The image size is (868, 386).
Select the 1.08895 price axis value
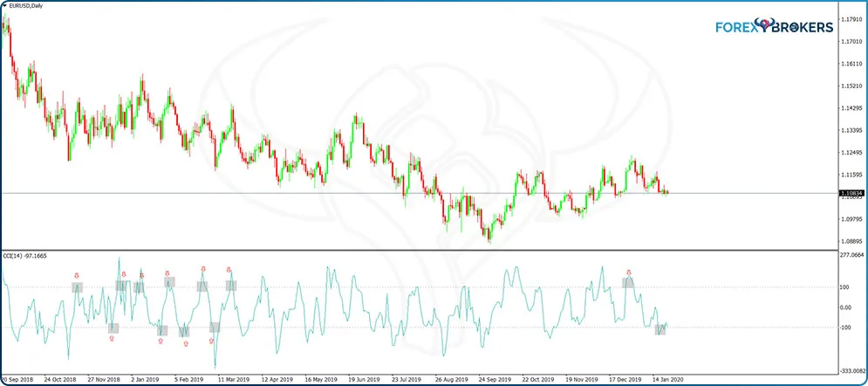coord(851,241)
